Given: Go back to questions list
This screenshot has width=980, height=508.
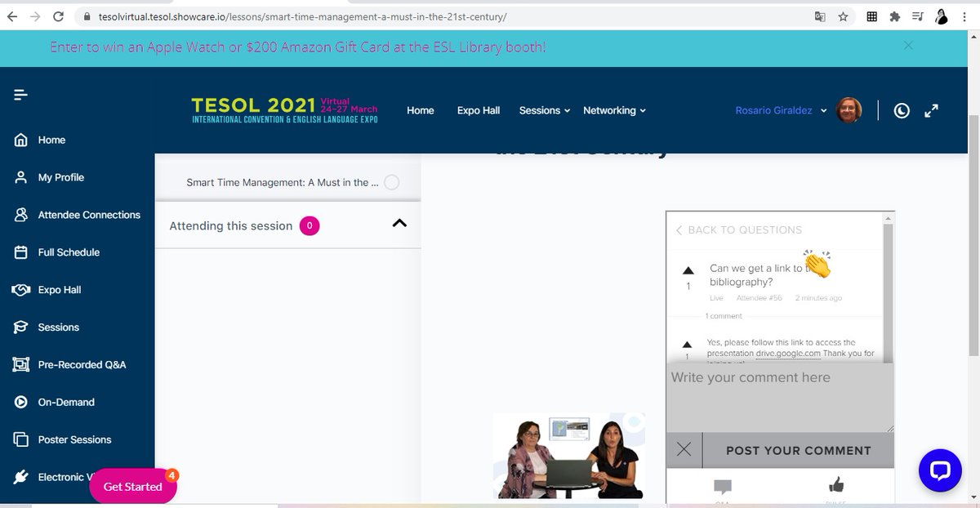Looking at the screenshot, I should (x=739, y=230).
